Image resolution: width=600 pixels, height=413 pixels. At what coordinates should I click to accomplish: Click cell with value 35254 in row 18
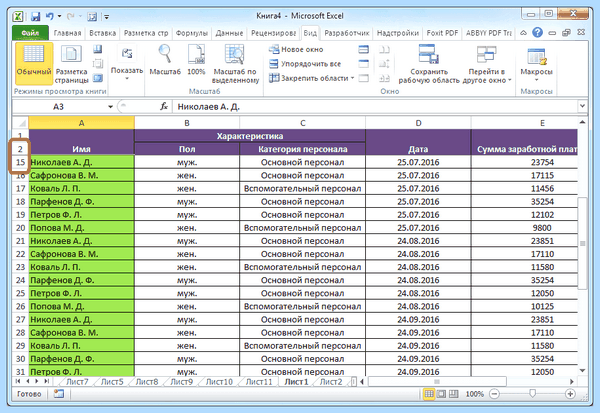[x=524, y=202]
